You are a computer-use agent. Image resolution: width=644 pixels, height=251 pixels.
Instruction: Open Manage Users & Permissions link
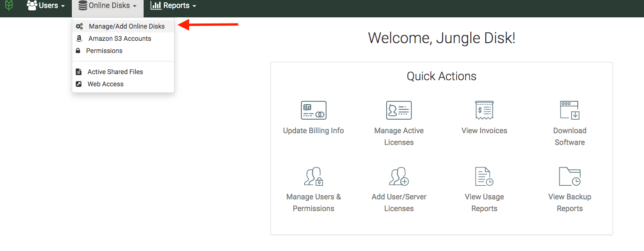pos(314,203)
